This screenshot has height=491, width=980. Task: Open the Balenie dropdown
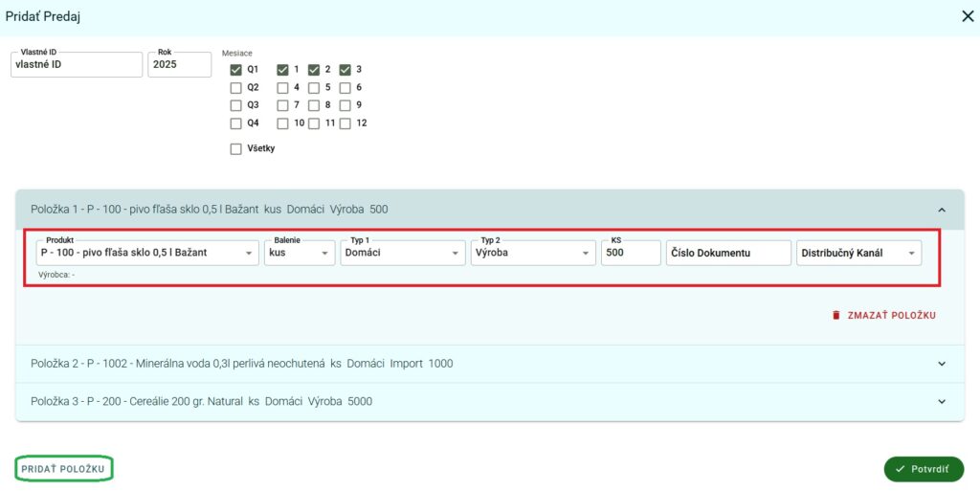300,254
